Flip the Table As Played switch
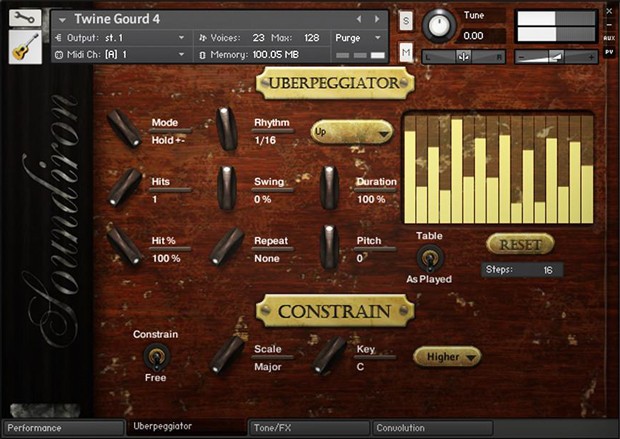Image resolution: width=620 pixels, height=439 pixels. (430, 258)
